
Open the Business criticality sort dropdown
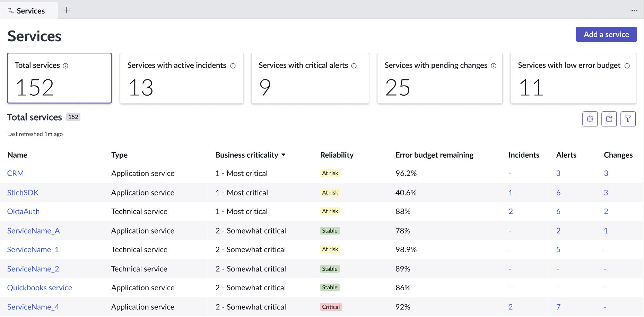point(284,155)
